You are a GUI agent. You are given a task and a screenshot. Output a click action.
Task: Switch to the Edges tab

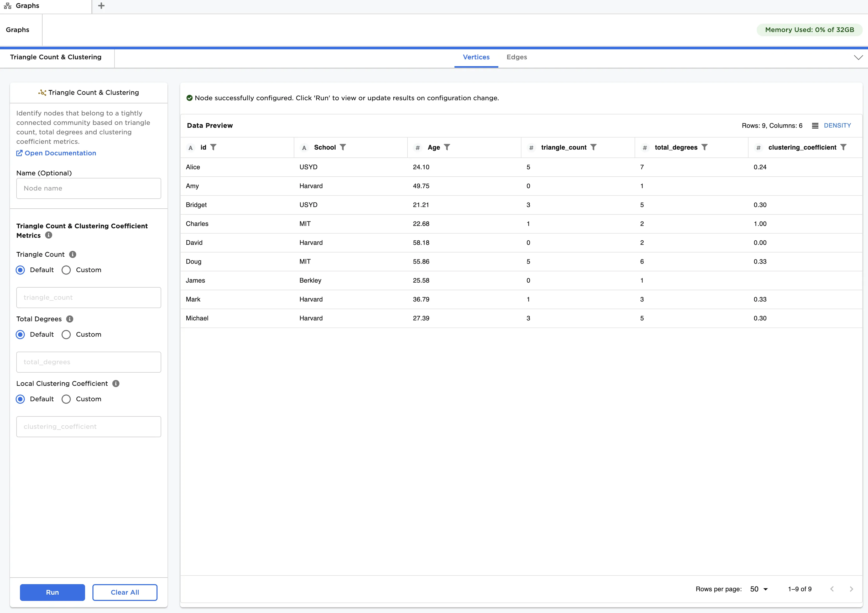tap(516, 57)
